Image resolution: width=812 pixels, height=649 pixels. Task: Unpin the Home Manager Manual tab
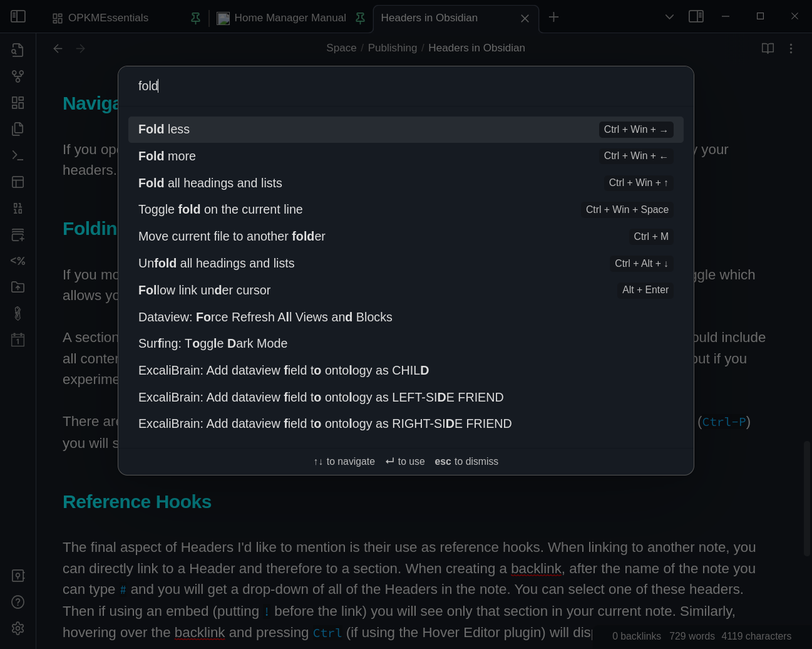pos(360,18)
